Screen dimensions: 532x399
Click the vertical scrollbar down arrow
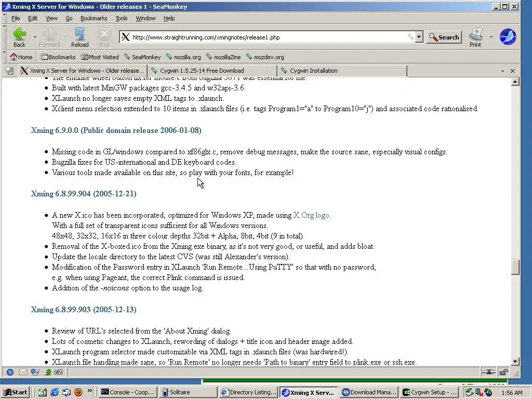click(x=515, y=362)
